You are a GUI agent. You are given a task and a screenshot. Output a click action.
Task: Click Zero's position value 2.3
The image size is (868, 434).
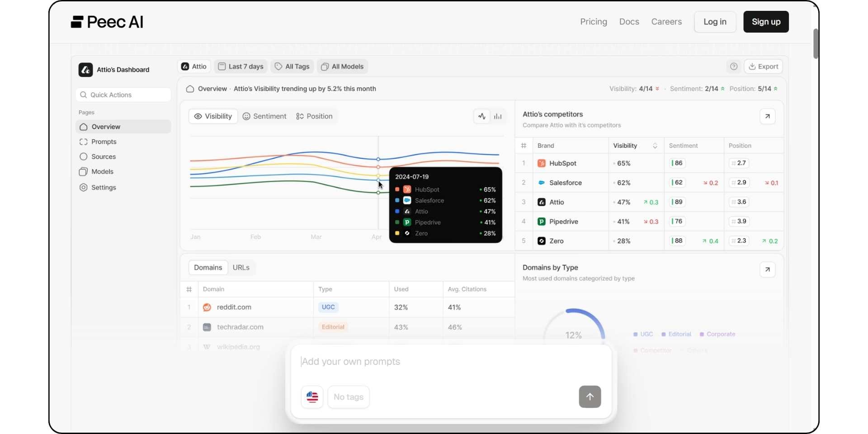pyautogui.click(x=739, y=241)
